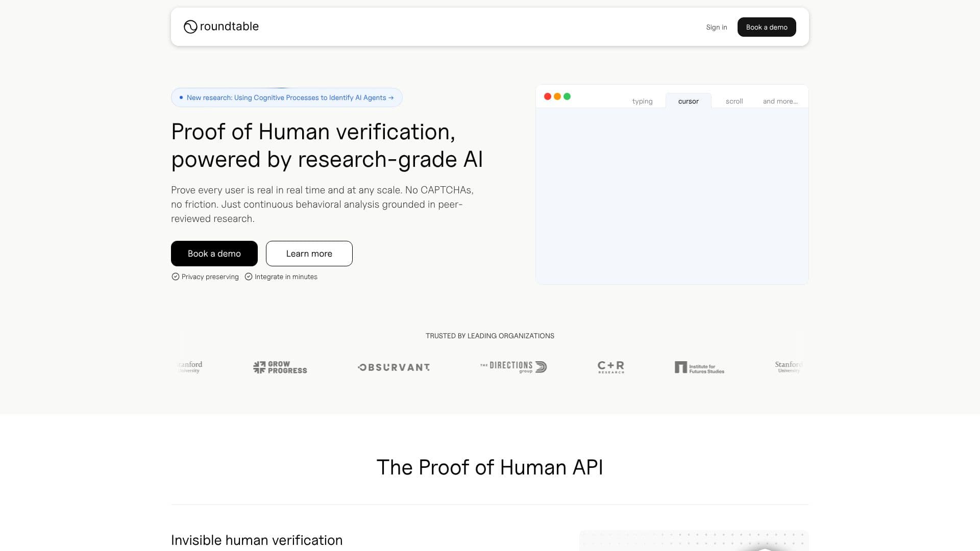Click the Integrate in minutes checkmark icon
Viewport: 980px width, 551px height.
(x=249, y=277)
